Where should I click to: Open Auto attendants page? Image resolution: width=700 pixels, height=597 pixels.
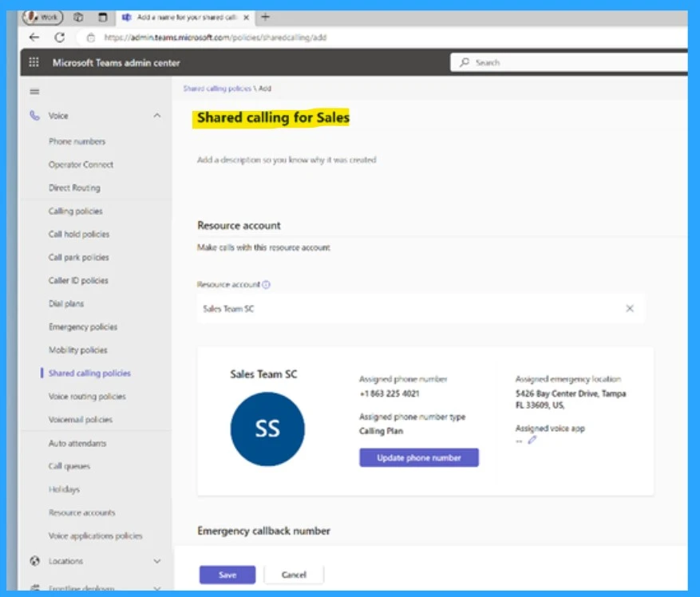click(77, 444)
